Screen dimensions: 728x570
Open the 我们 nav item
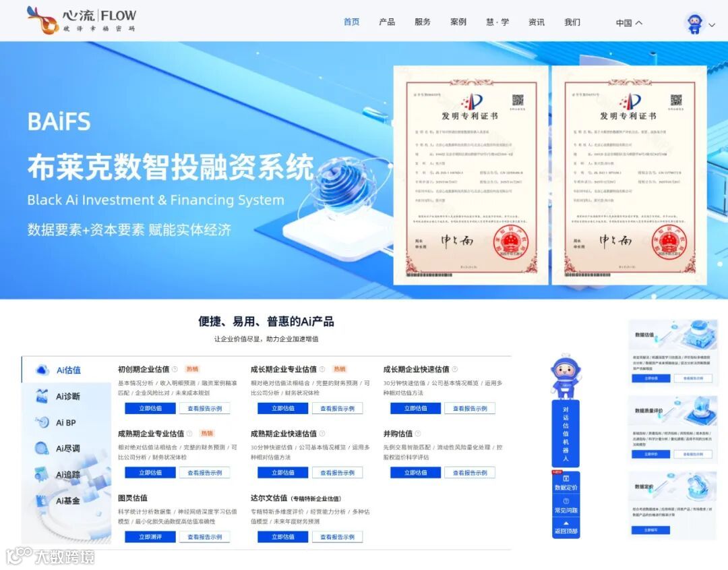(572, 22)
